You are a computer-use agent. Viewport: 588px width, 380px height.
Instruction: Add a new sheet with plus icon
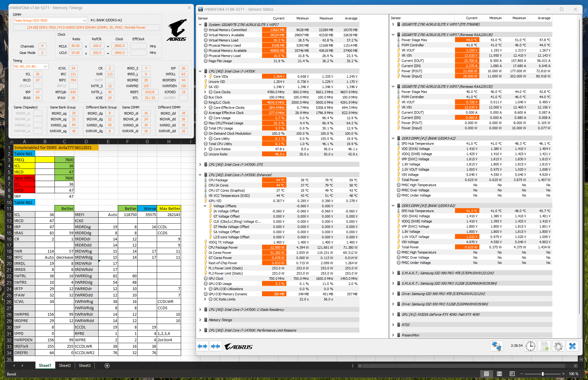[107, 366]
